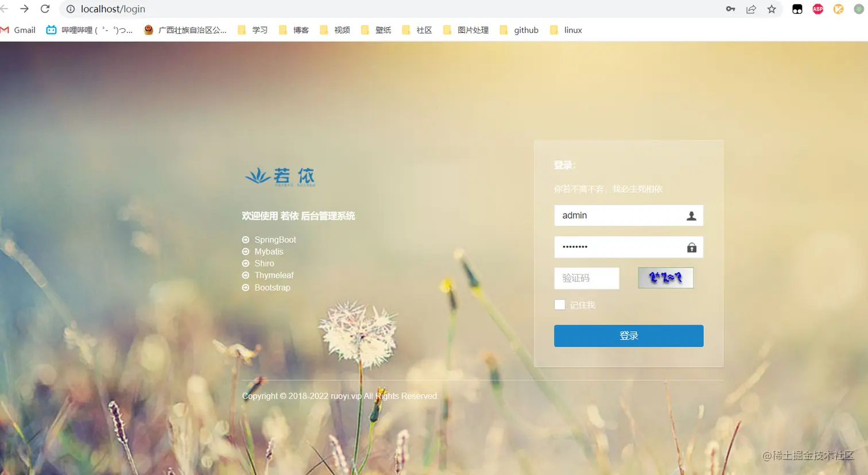868x475 pixels.
Task: Open the 壁纸 bookmarks folder
Action: (x=376, y=30)
